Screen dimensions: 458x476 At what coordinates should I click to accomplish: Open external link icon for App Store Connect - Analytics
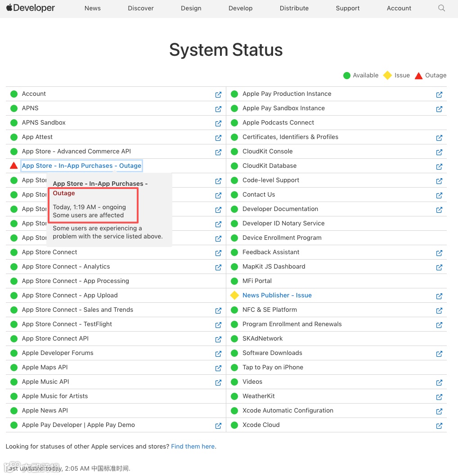point(218,267)
